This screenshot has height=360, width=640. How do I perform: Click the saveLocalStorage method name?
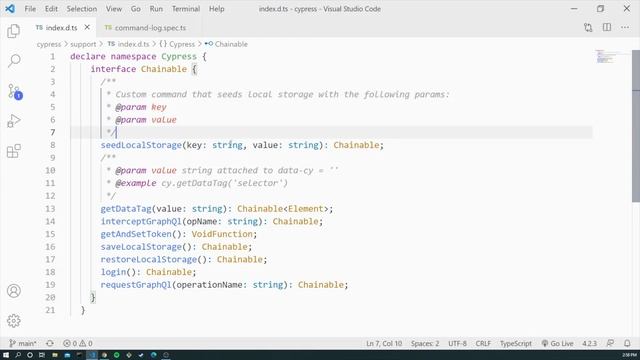click(141, 247)
